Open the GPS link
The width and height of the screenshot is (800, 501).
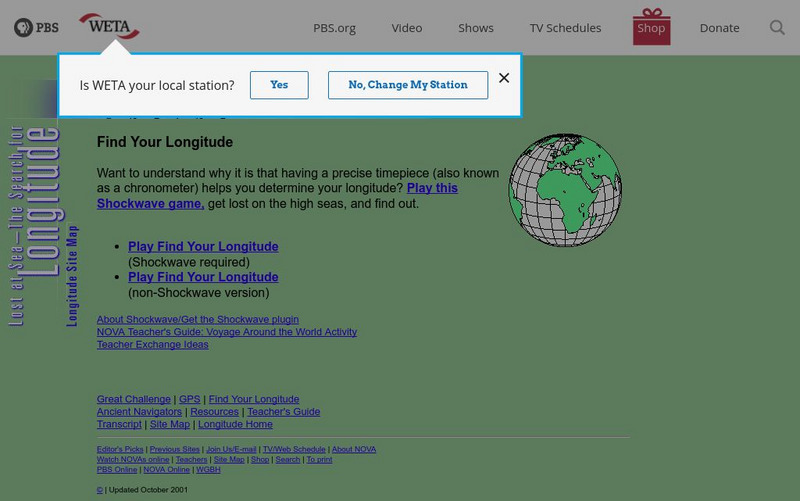coord(189,399)
